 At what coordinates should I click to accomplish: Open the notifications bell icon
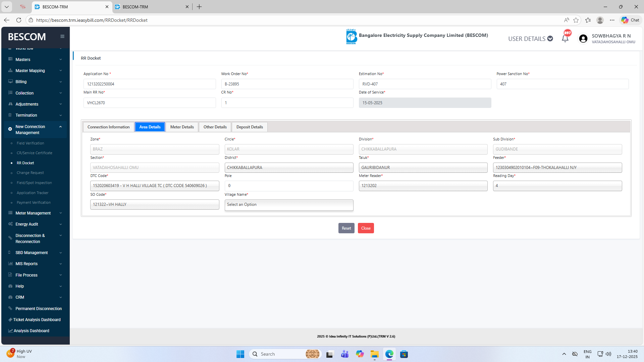[x=565, y=39]
